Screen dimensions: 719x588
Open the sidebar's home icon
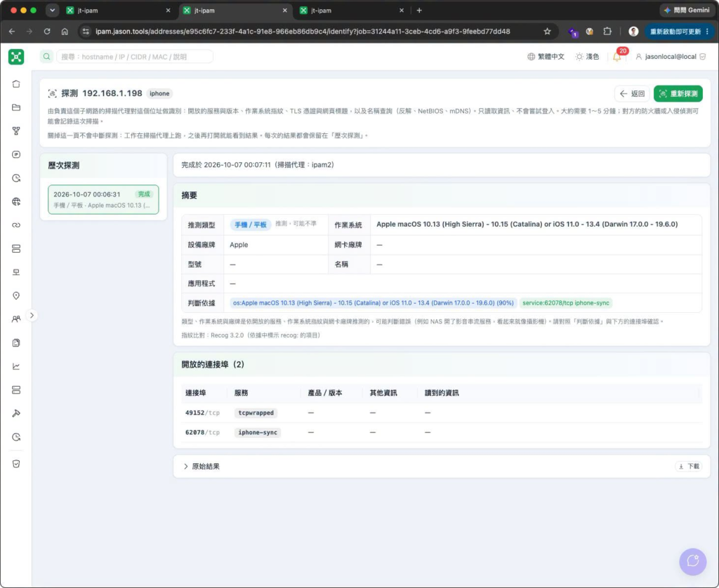16,84
